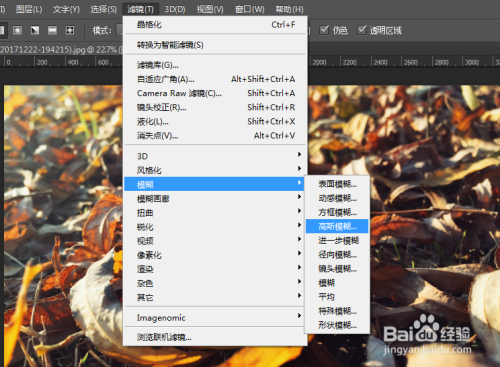Open the 文字(Y) menu
Viewport: 500px width, 367px height.
pyautogui.click(x=66, y=9)
